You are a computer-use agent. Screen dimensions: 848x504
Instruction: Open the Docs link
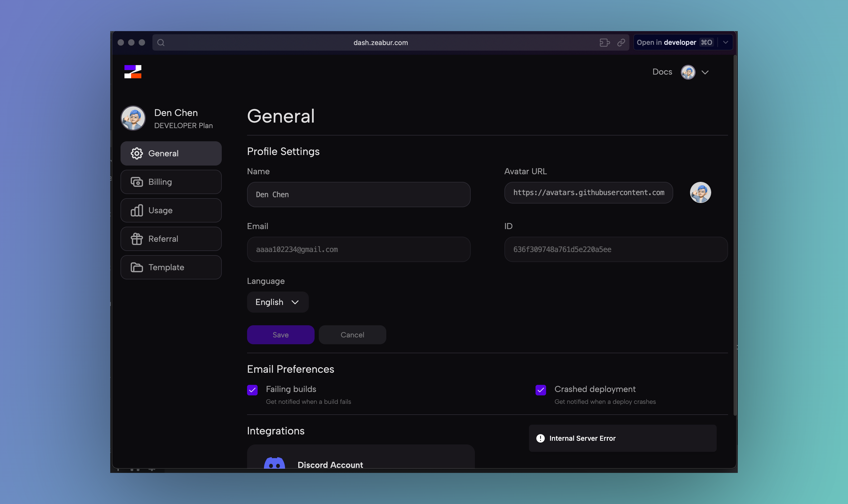[662, 72]
